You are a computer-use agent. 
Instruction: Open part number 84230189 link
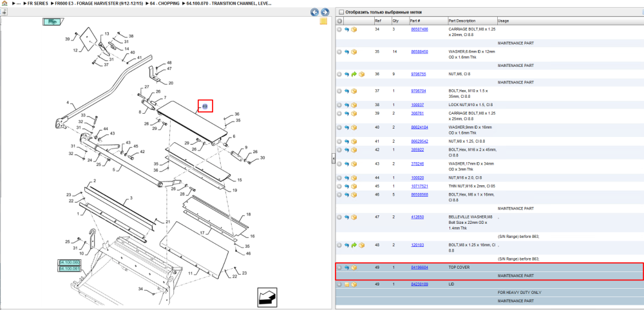[x=419, y=284]
